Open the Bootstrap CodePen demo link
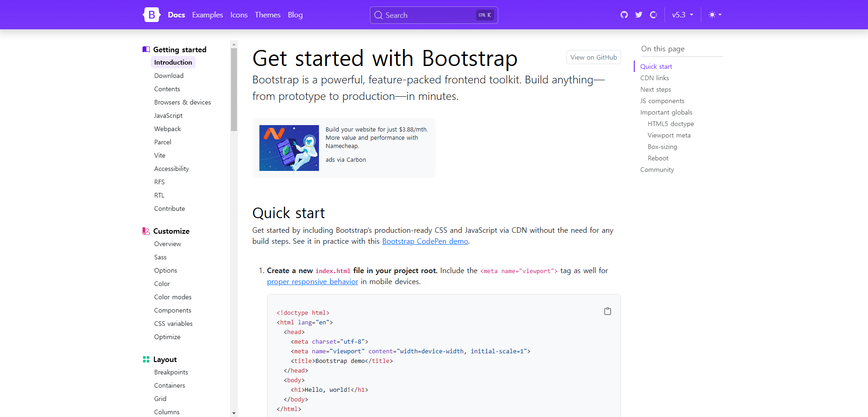Image resolution: width=868 pixels, height=417 pixels. (425, 241)
